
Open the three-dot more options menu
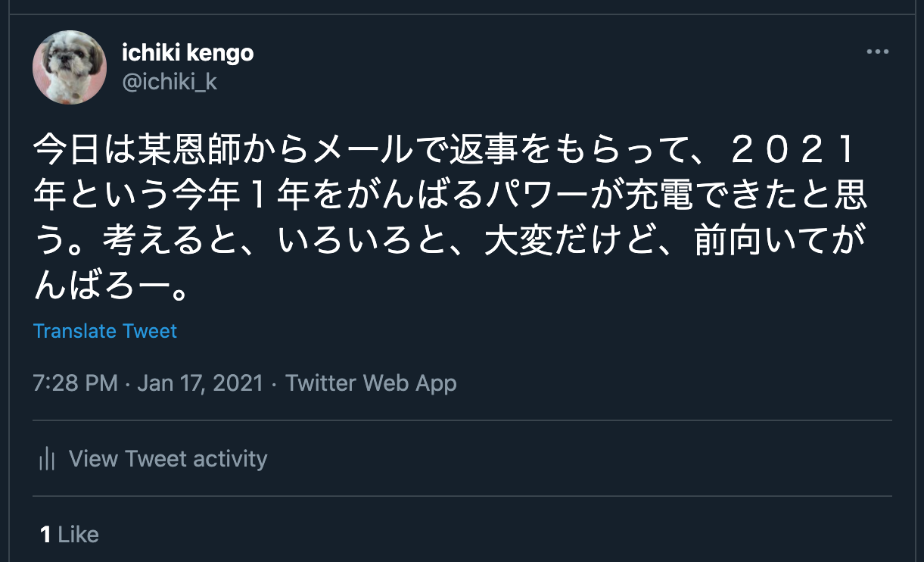tap(877, 52)
